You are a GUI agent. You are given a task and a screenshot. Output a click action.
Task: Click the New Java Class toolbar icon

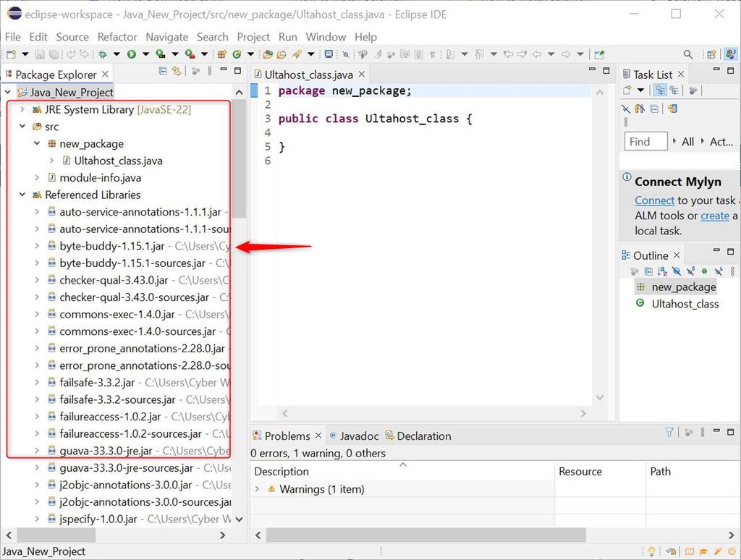click(237, 54)
